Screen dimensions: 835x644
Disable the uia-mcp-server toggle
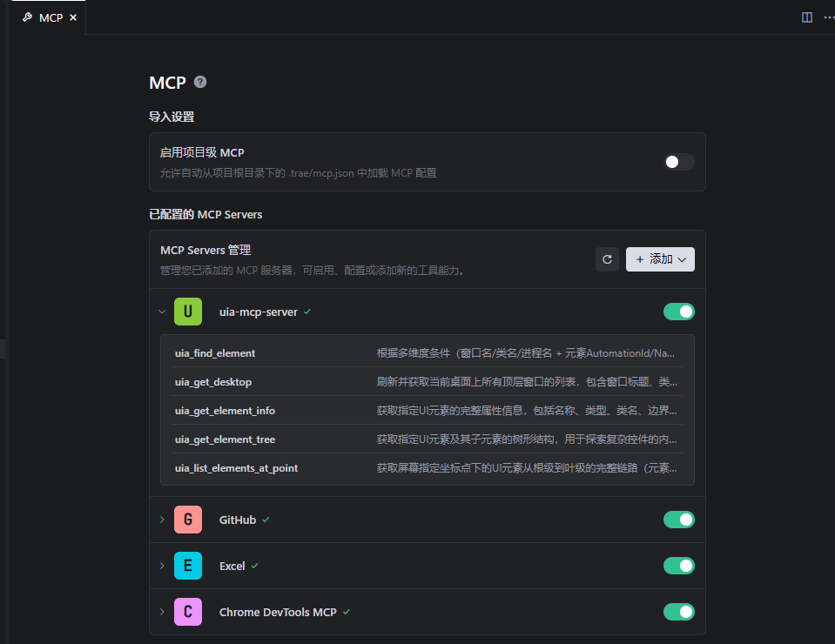(x=679, y=312)
